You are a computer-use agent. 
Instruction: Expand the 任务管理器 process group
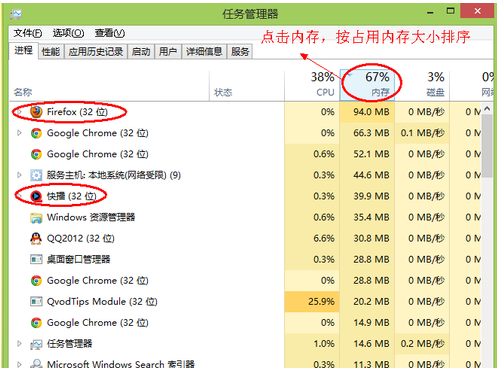19,344
